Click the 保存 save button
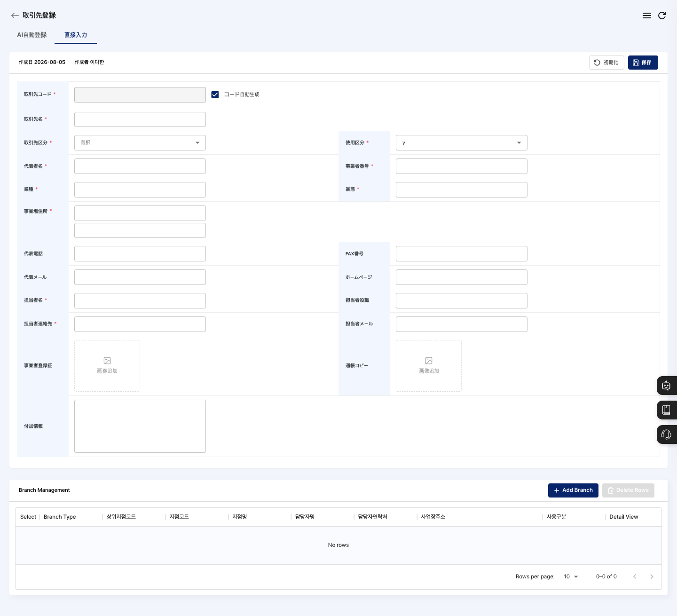Screen dimensions: 677x616 (x=643, y=63)
